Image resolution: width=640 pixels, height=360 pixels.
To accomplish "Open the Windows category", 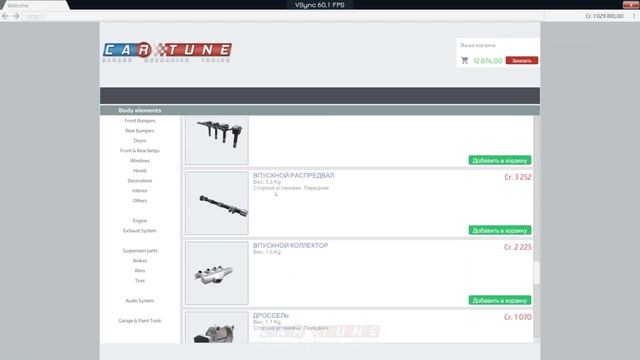I will 140,161.
